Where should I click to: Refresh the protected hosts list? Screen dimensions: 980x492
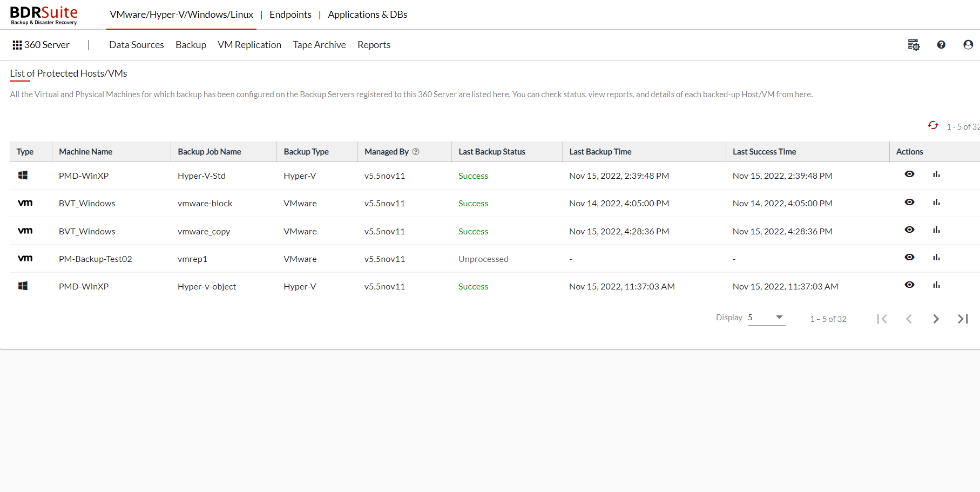[933, 125]
